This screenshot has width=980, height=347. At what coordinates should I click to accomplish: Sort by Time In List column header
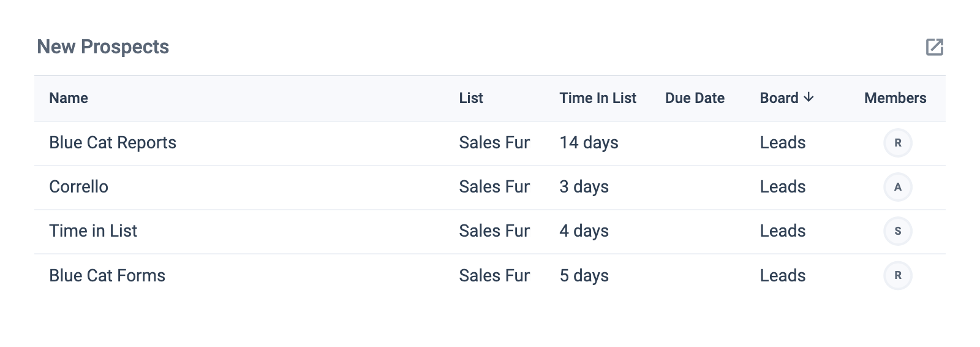597,98
